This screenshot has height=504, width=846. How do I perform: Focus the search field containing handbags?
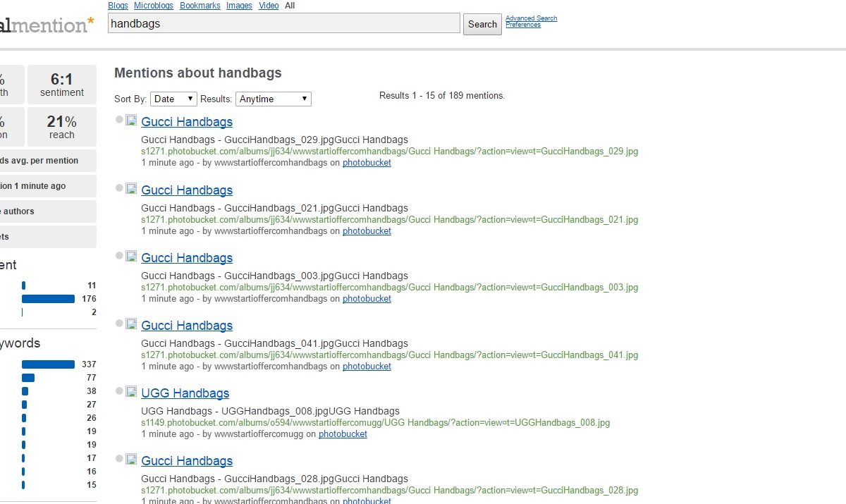point(284,23)
